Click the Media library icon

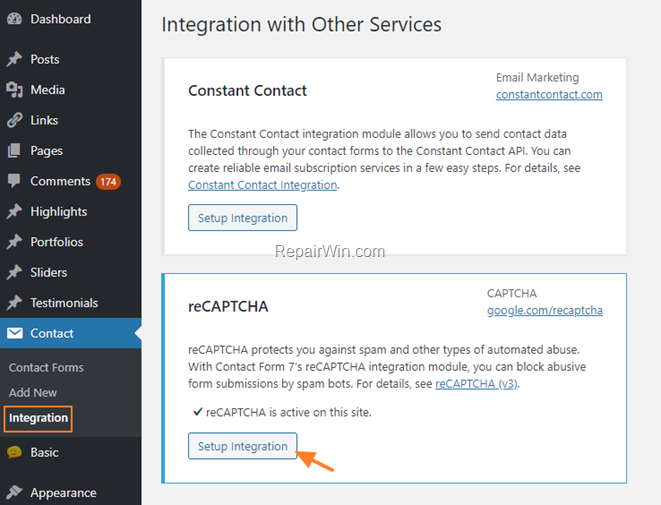14,90
